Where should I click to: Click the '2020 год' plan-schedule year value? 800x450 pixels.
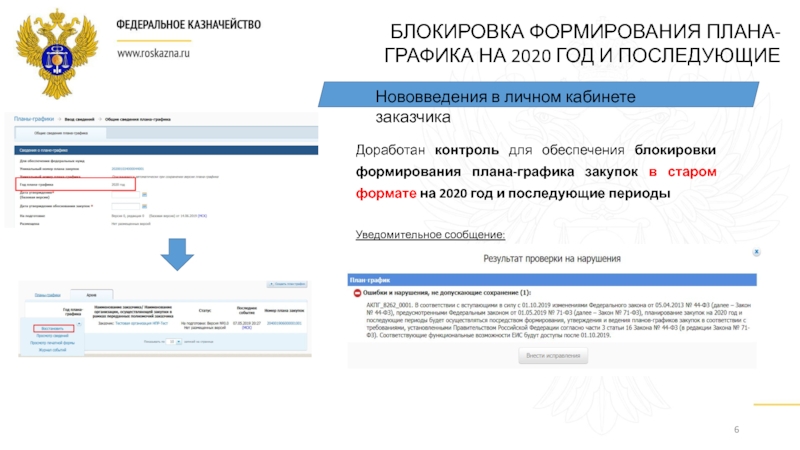tap(118, 185)
